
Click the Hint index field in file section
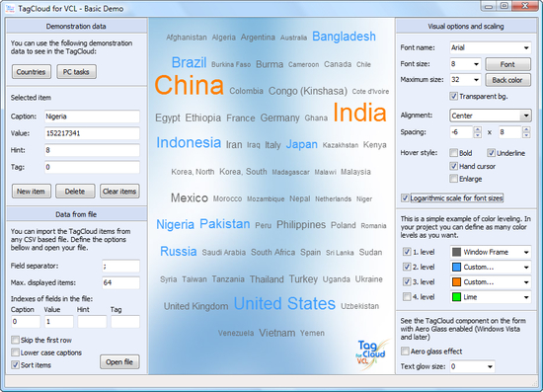(92, 321)
